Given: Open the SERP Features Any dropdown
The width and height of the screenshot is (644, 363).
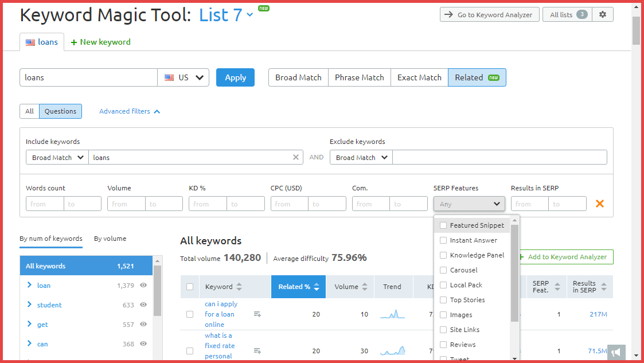Looking at the screenshot, I should pyautogui.click(x=469, y=204).
